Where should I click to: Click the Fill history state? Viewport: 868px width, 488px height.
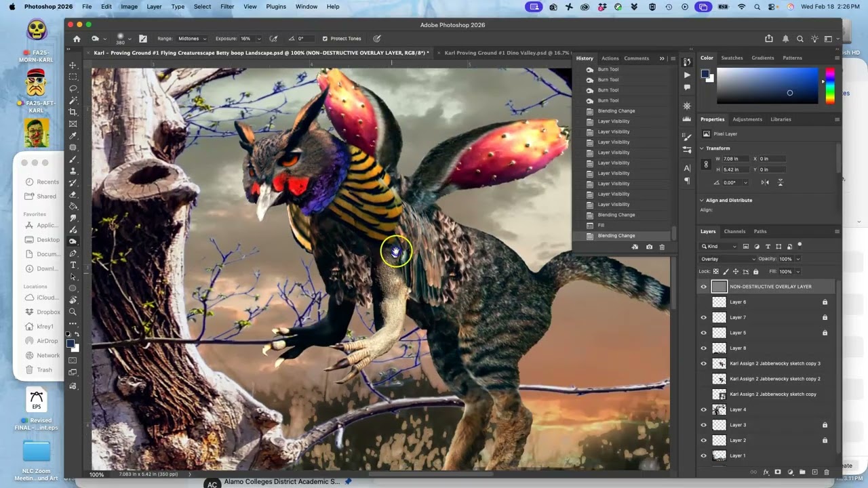coord(601,225)
